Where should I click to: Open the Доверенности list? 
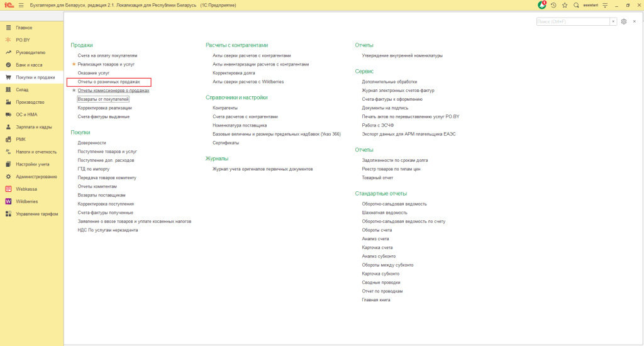pos(92,143)
